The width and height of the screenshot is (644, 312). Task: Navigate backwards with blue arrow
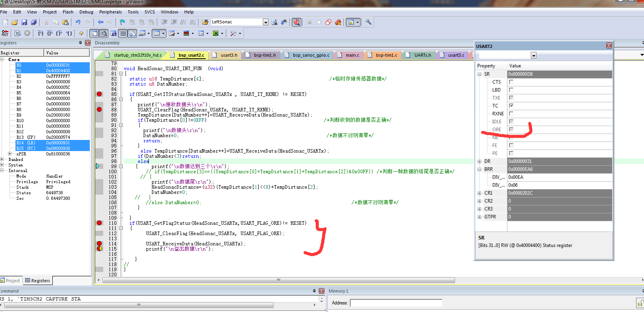100,22
